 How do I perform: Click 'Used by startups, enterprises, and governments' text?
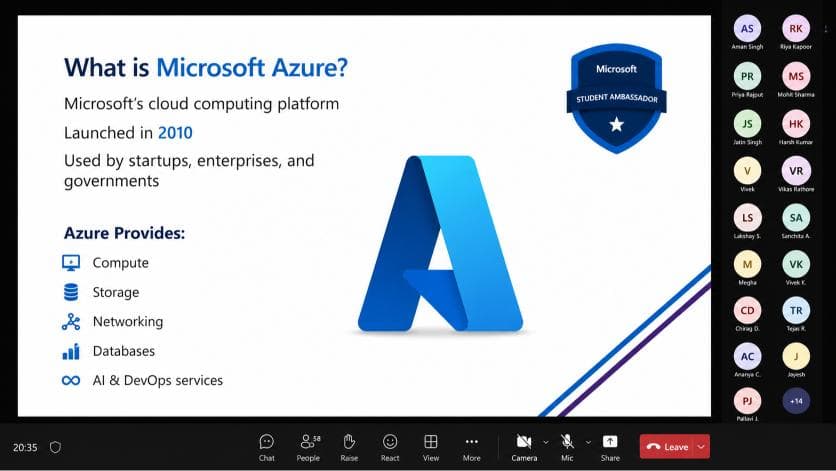pyautogui.click(x=189, y=171)
